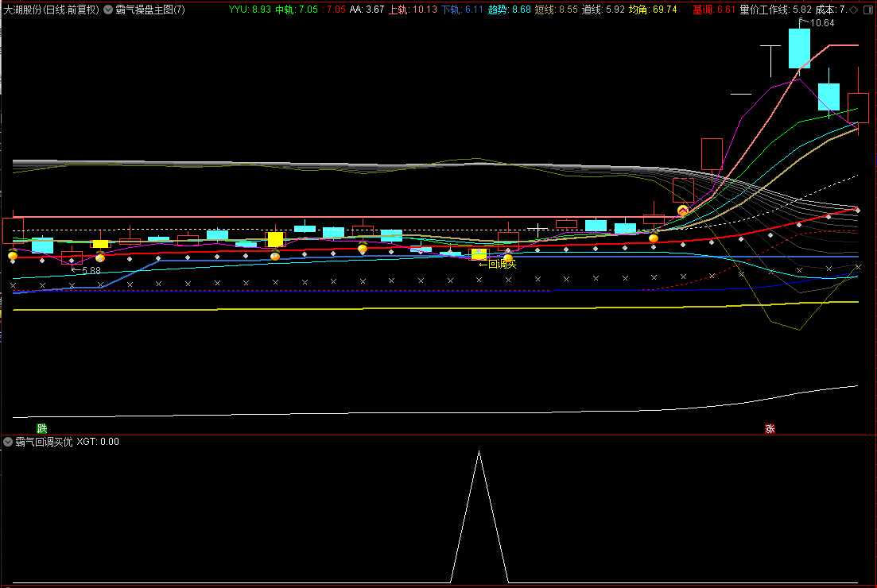Click the 短线: 8.55 value
Viewport: 877px width, 588px height.
pyautogui.click(x=556, y=10)
